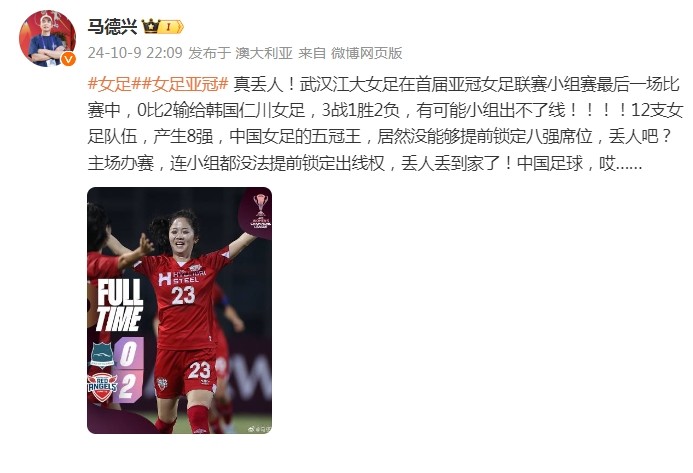Open the 马德兴 username link
693x473 pixels.
click(112, 27)
